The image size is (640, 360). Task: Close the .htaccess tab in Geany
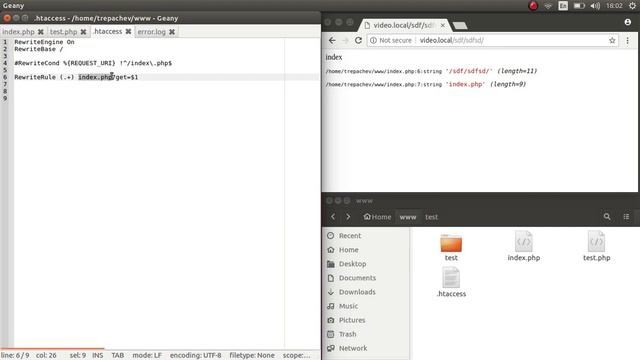tap(128, 31)
